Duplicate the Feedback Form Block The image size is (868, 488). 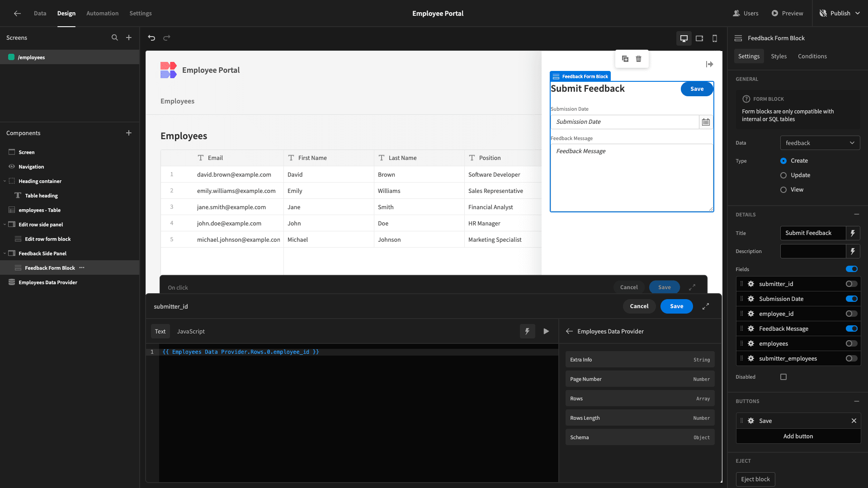(625, 59)
